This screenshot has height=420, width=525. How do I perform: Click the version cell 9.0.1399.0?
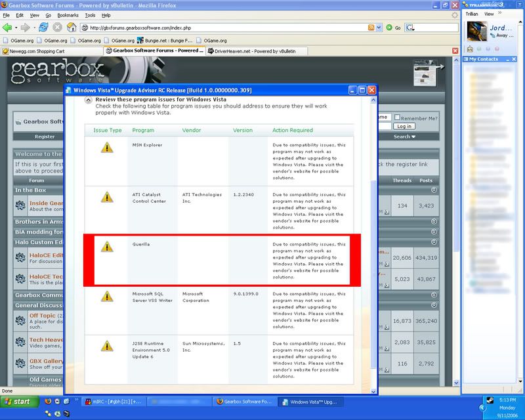click(x=245, y=294)
